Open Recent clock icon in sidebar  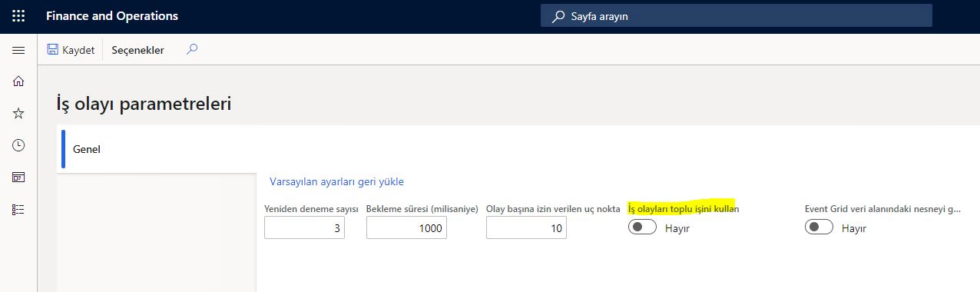coord(18,145)
